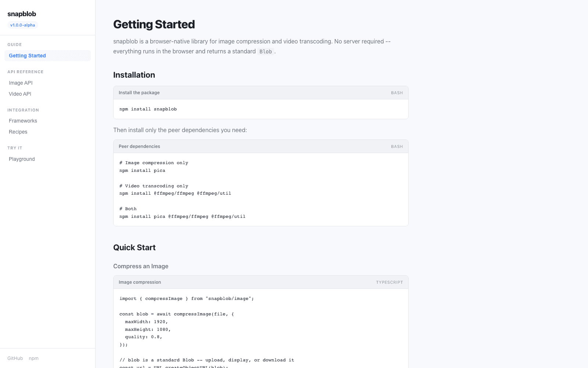Viewport: 588px width, 368px height.
Task: Click the import compressImage code line
Action: coord(186,298)
